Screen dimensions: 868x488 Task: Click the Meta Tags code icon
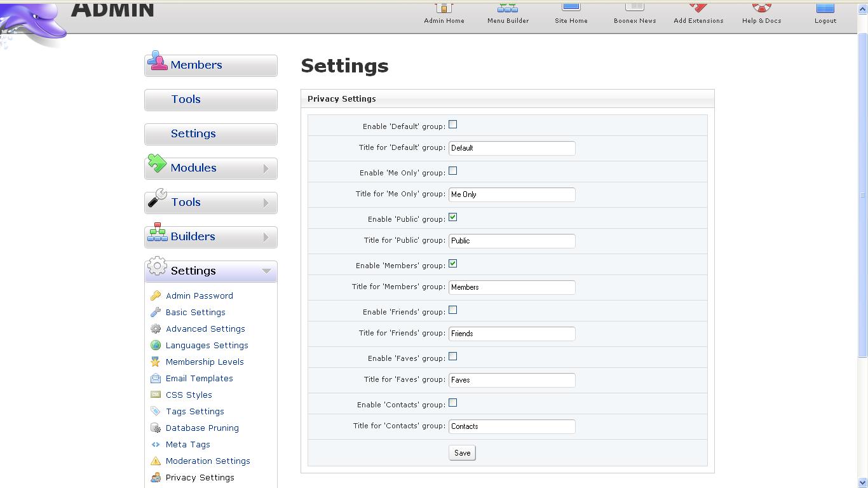coord(156,445)
